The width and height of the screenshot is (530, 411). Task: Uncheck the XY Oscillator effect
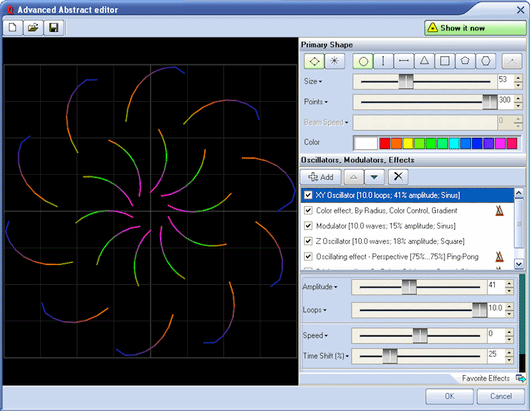click(x=308, y=195)
